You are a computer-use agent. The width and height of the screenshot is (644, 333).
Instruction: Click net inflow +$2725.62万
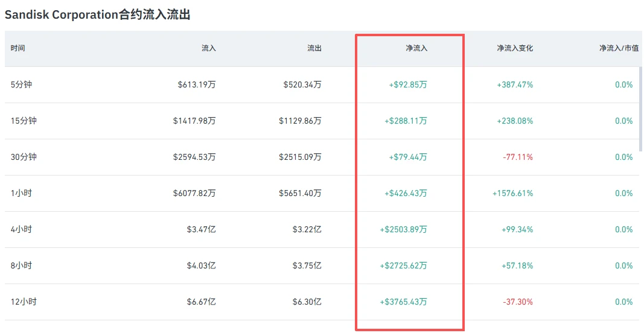(403, 265)
